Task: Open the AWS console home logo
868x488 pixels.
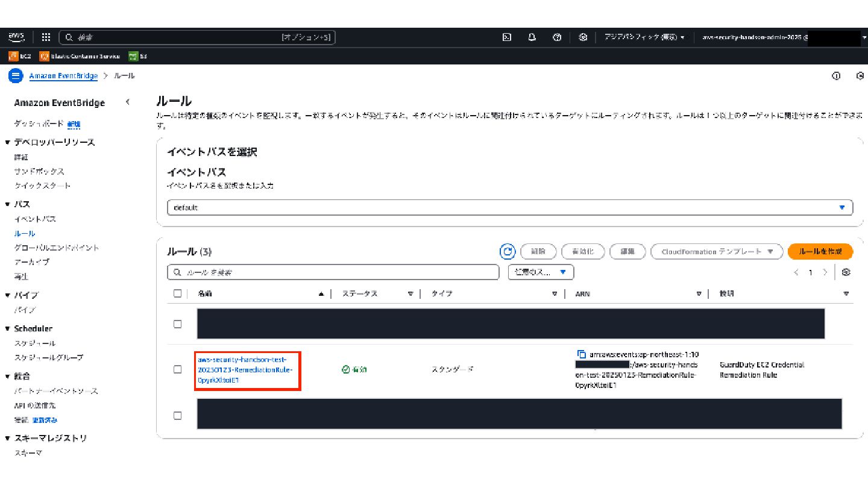Action: coord(16,37)
